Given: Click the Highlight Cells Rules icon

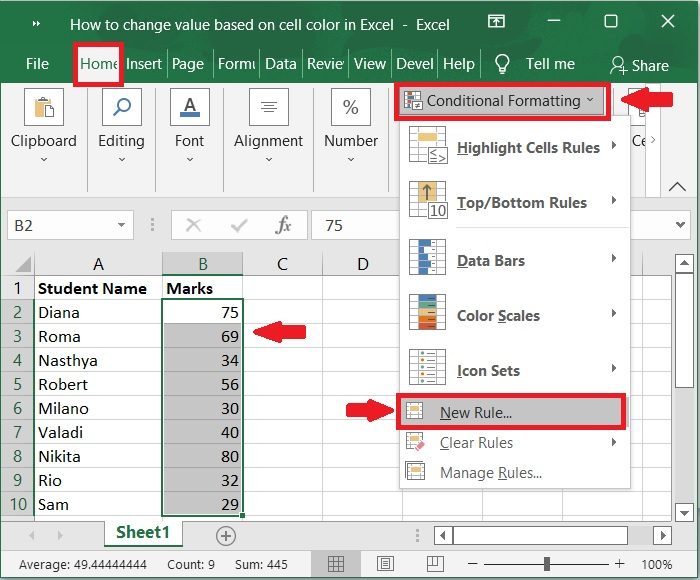Looking at the screenshot, I should coord(428,145).
